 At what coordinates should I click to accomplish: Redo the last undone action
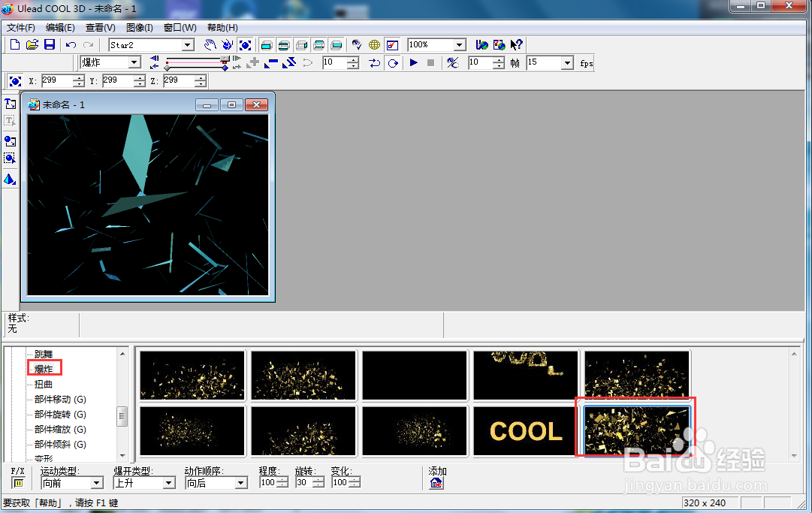click(x=89, y=45)
